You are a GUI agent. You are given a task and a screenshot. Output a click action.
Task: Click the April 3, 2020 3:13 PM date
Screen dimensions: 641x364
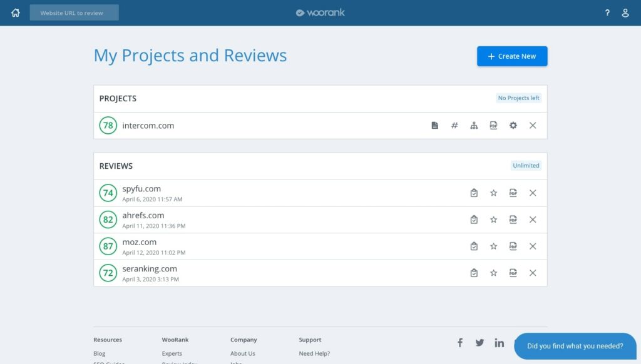[x=150, y=280]
